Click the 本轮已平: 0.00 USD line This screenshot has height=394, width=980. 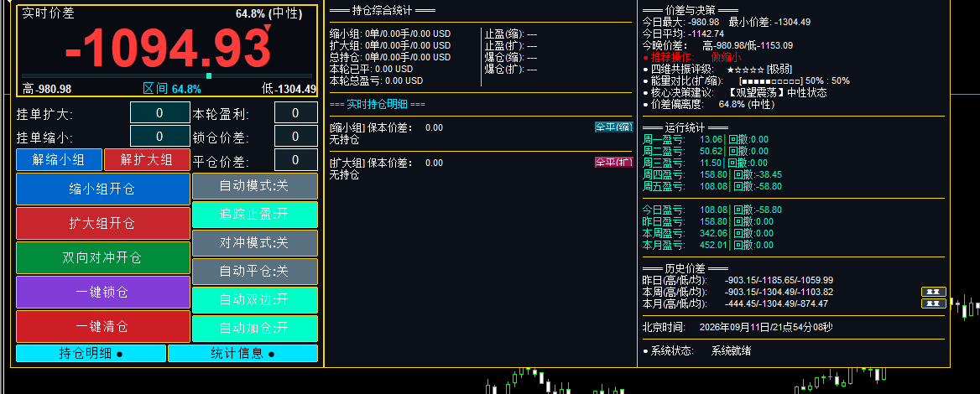pyautogui.click(x=371, y=69)
